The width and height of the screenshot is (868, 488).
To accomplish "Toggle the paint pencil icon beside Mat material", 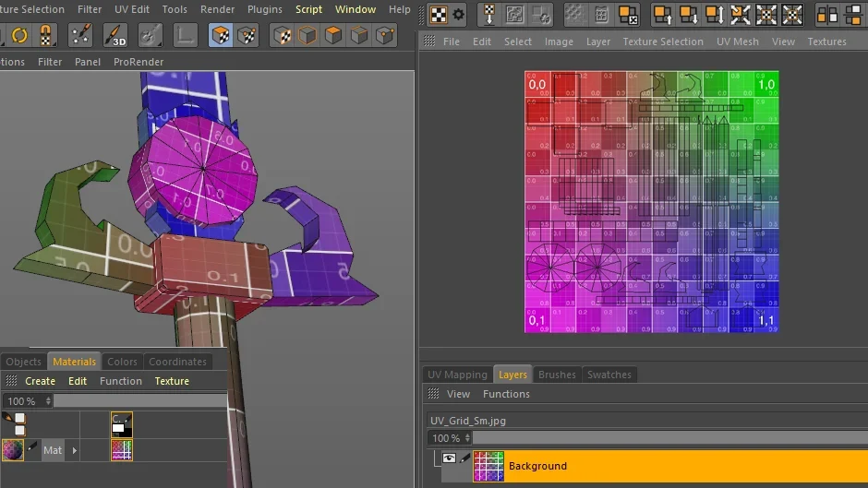I will 32,446.
